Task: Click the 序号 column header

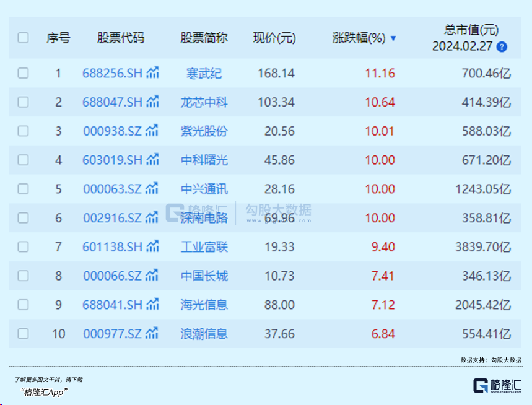Action: [x=58, y=38]
